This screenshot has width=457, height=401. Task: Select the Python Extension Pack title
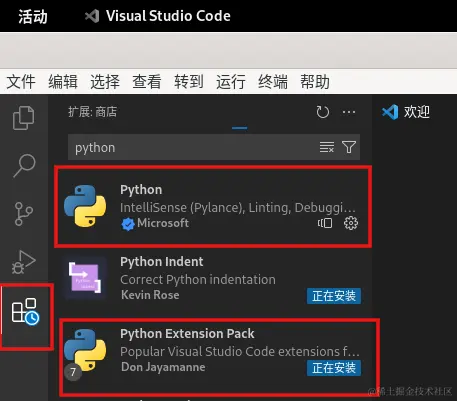pyautogui.click(x=187, y=334)
